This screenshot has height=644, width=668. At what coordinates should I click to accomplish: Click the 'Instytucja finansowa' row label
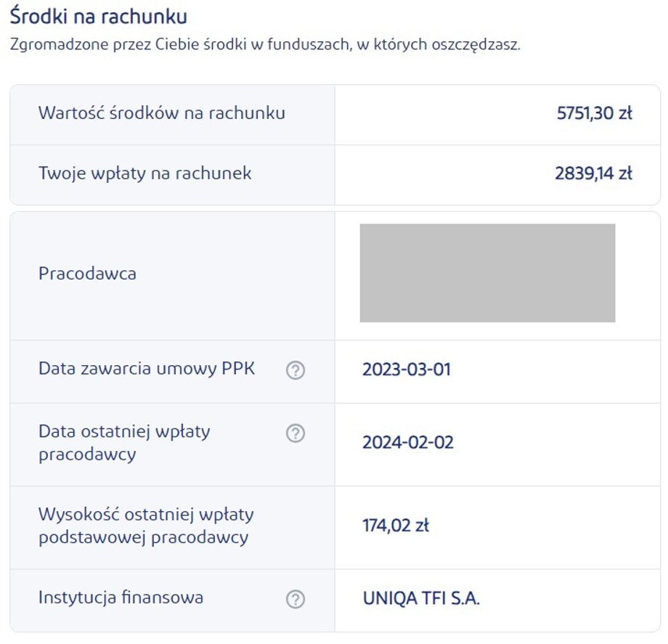pyautogui.click(x=121, y=598)
